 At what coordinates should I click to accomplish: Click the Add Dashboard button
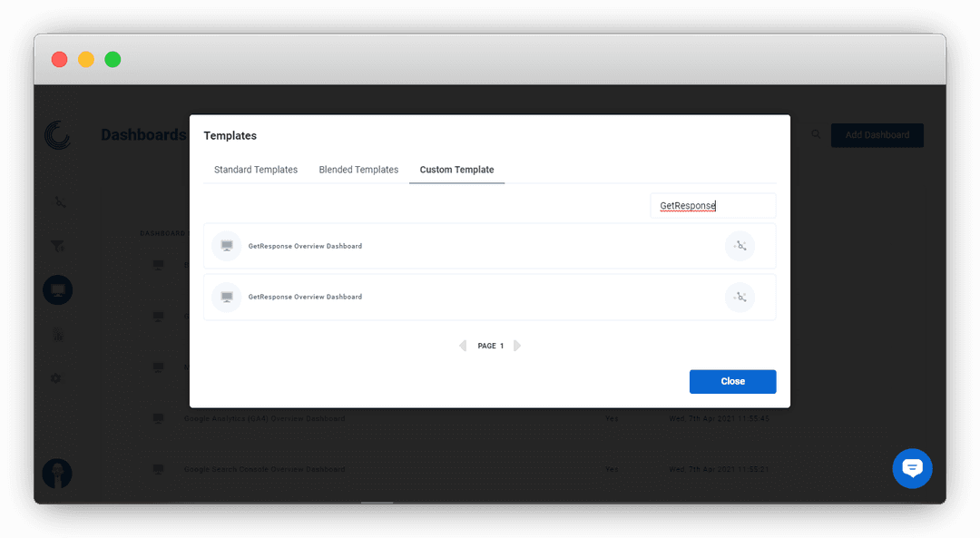pos(877,135)
